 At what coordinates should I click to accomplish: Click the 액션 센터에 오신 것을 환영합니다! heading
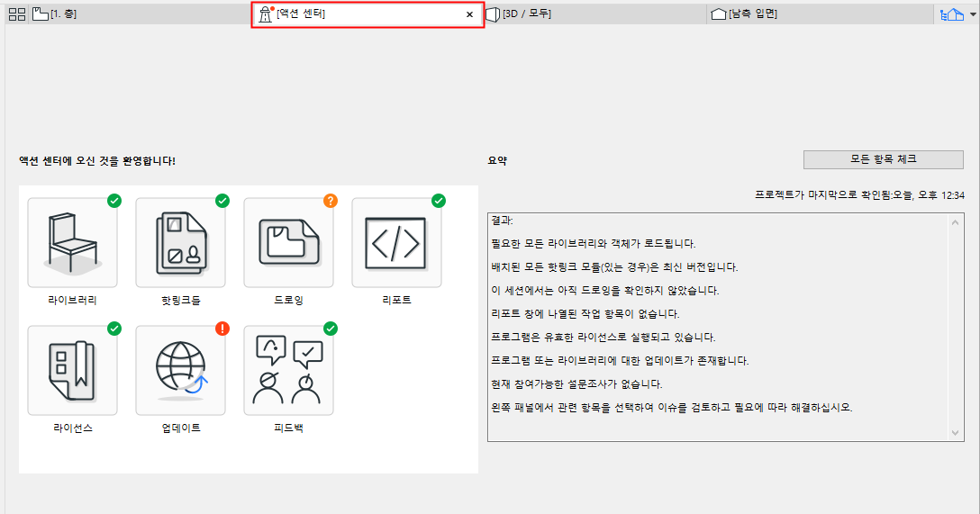click(x=97, y=160)
